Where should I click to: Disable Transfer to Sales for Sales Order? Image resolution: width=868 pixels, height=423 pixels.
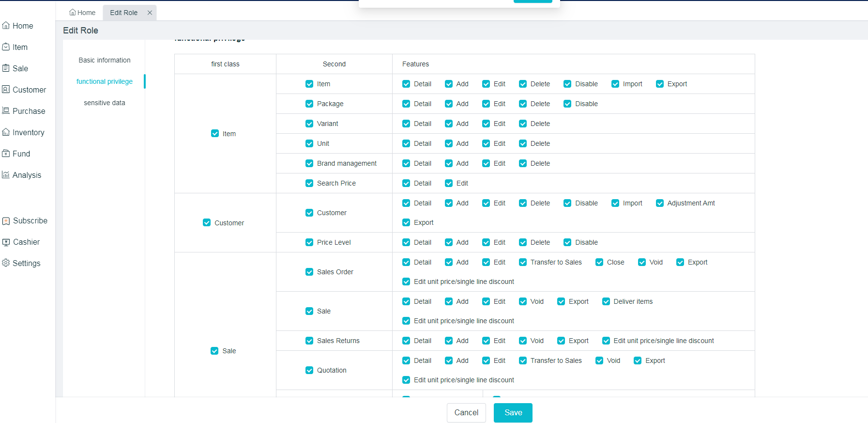click(x=523, y=262)
